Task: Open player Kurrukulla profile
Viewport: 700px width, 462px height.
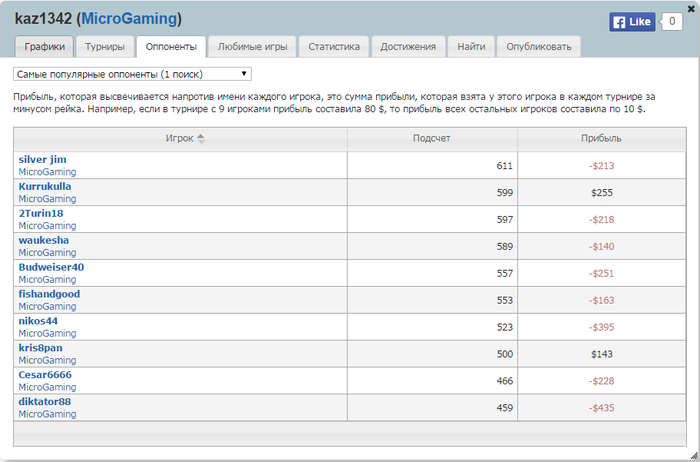Action: pos(45,186)
